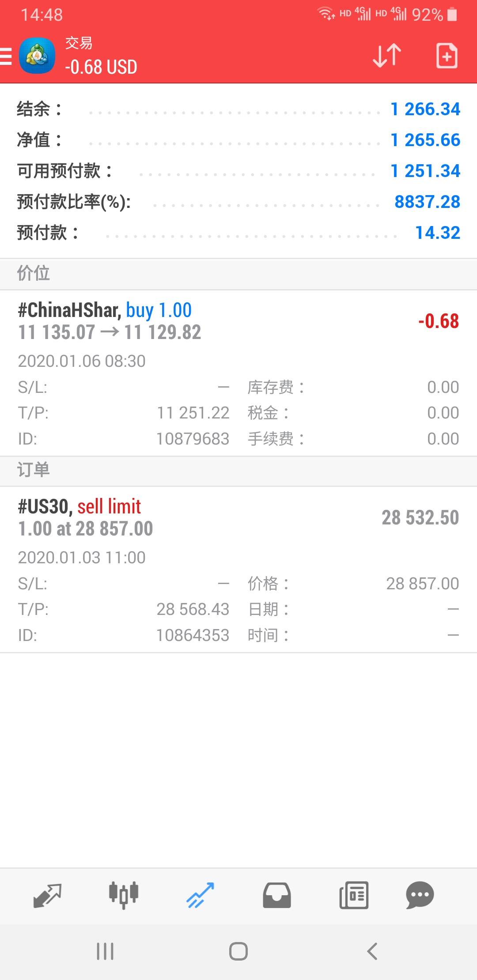Create a new order with plus icon
The image size is (477, 980).
click(x=447, y=56)
